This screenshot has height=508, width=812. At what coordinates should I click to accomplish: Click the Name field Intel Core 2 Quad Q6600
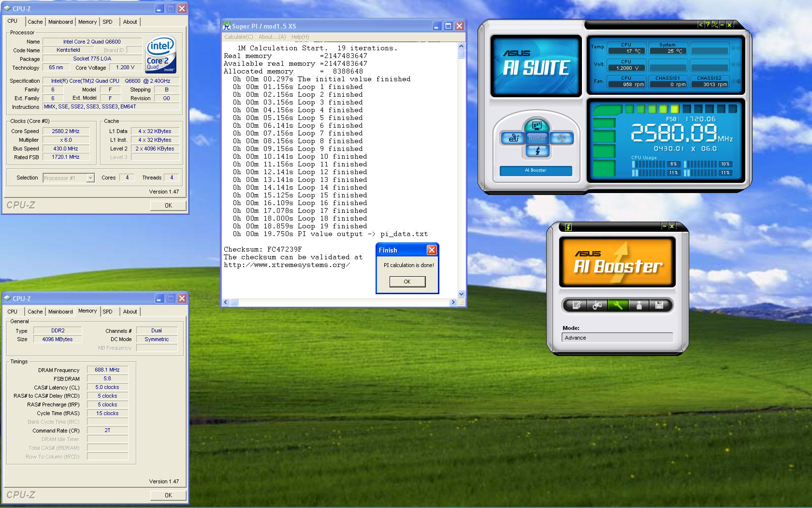click(92, 42)
